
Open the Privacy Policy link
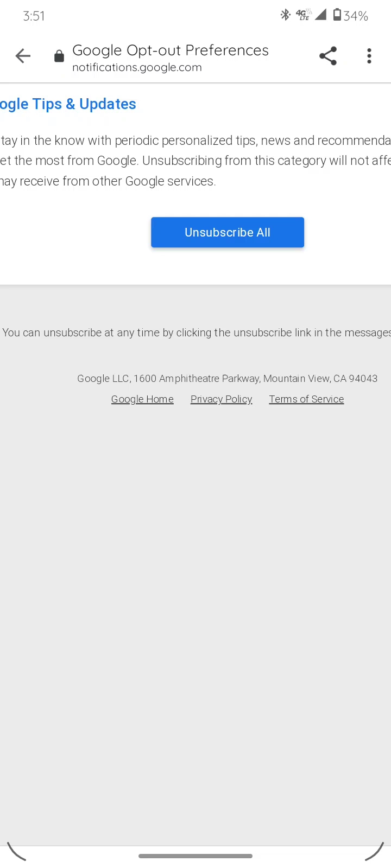pyautogui.click(x=222, y=399)
